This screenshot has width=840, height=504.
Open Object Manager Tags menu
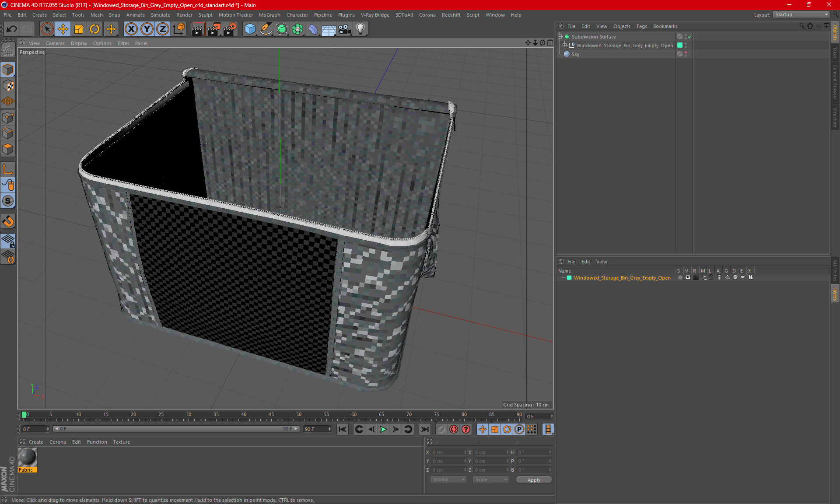[x=641, y=26]
